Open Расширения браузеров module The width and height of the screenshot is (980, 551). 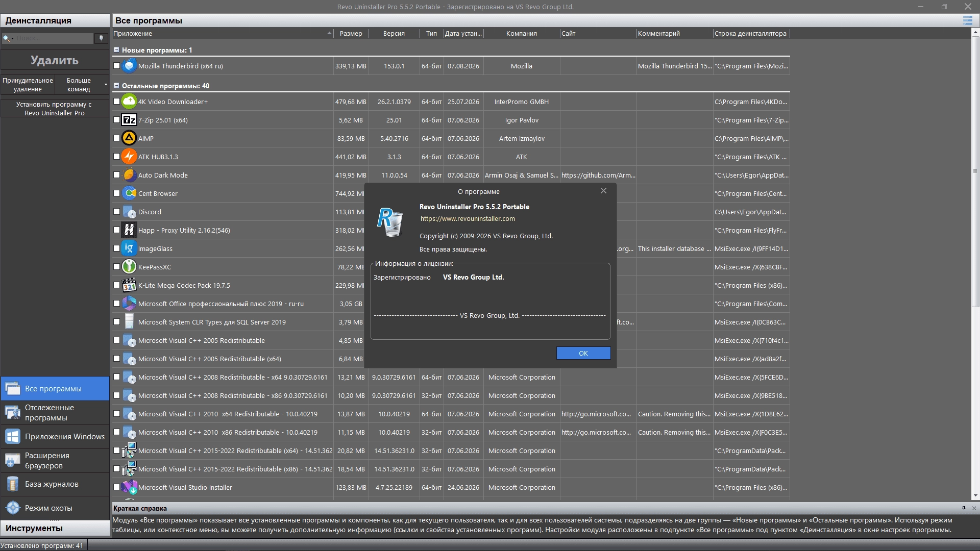pos(55,461)
